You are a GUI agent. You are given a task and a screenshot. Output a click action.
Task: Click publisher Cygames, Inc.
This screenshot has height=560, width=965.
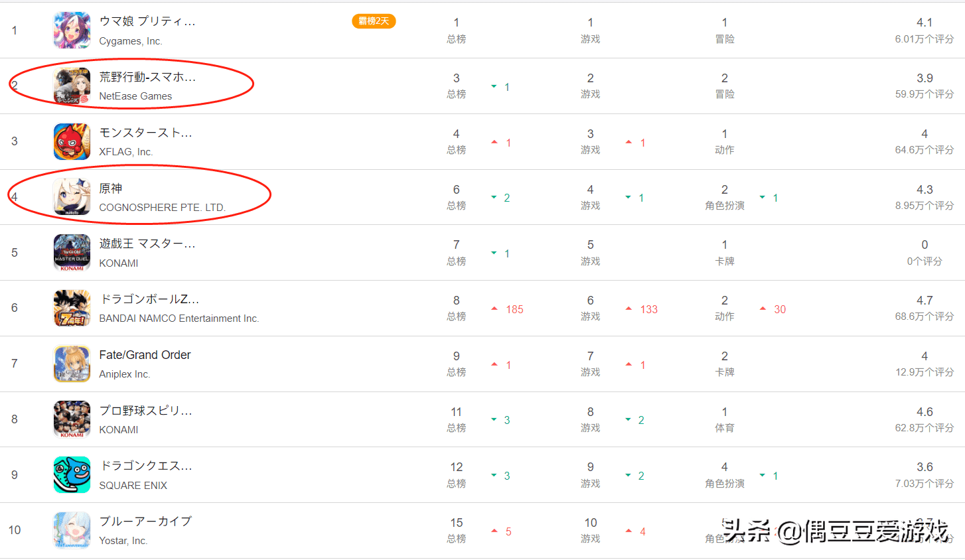point(131,41)
